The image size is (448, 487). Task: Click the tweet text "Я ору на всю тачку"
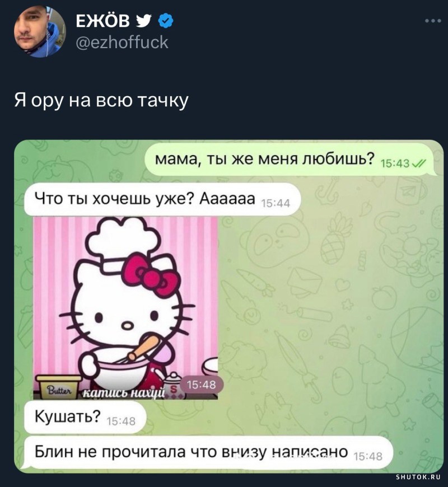pos(101,100)
